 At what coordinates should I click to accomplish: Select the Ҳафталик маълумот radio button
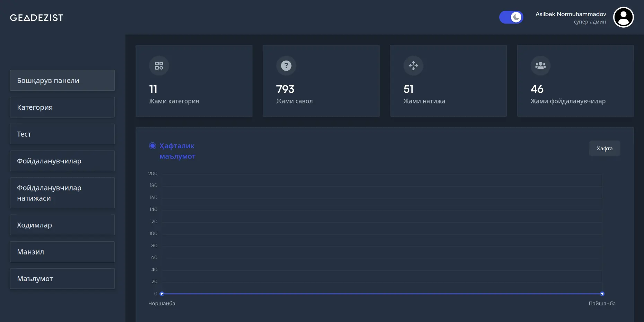[153, 146]
